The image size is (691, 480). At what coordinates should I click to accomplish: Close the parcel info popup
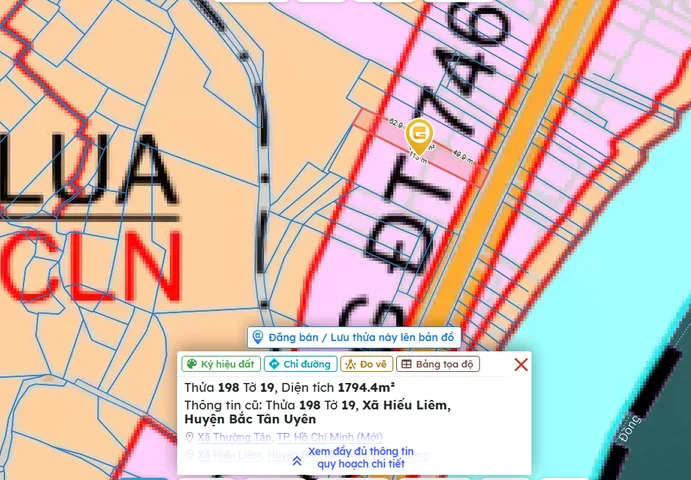tap(521, 365)
